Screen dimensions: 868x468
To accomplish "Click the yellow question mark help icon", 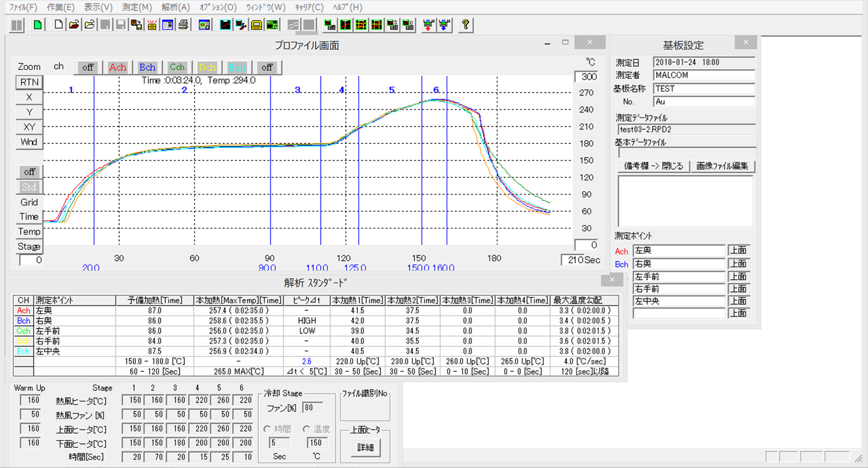I will (466, 25).
